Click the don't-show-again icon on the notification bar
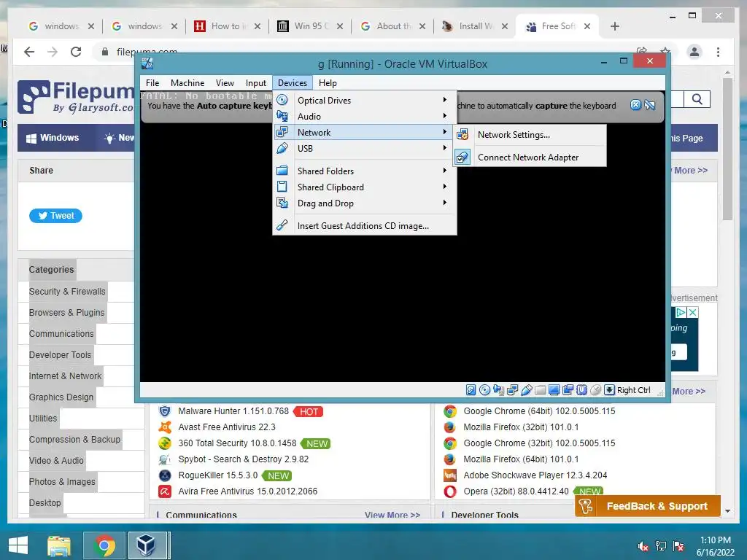Viewport: 747px width, 560px height. tap(650, 105)
